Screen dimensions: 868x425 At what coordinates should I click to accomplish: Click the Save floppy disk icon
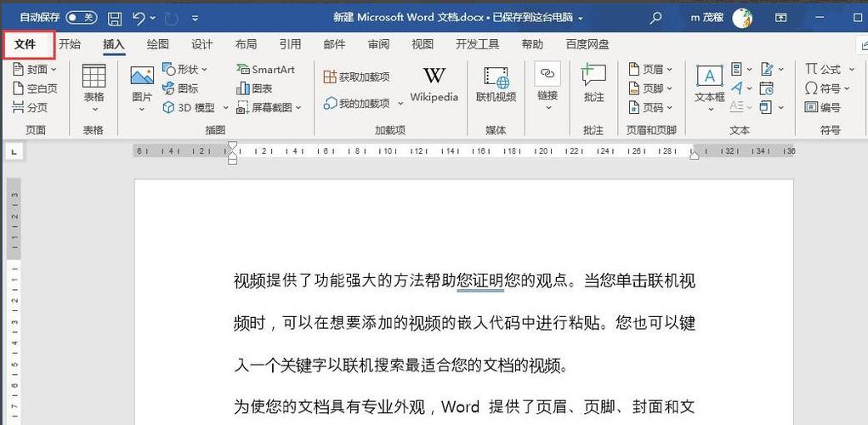[x=115, y=18]
